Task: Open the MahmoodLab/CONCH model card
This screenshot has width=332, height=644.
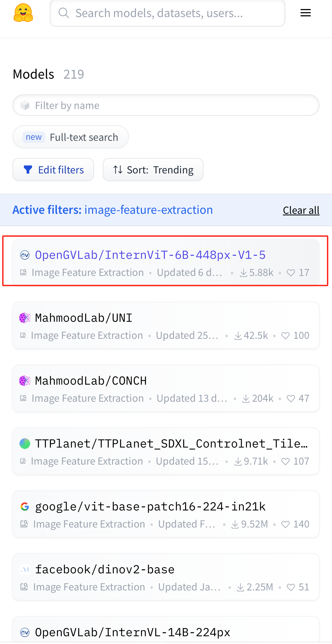Action: click(x=91, y=380)
